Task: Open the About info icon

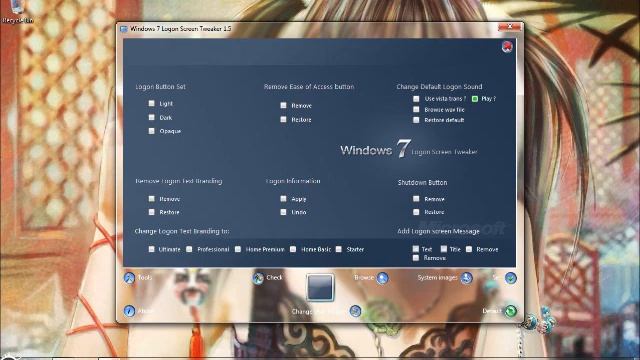Action: click(x=129, y=311)
